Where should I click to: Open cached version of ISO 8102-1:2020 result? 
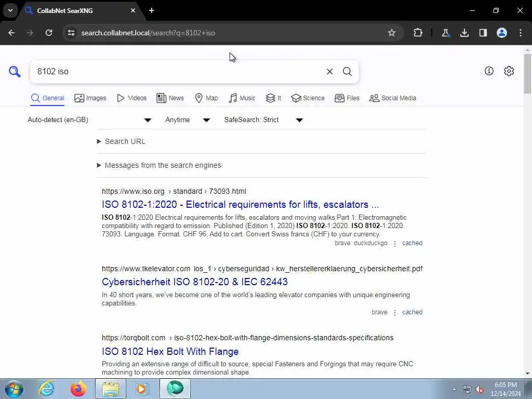(x=412, y=243)
